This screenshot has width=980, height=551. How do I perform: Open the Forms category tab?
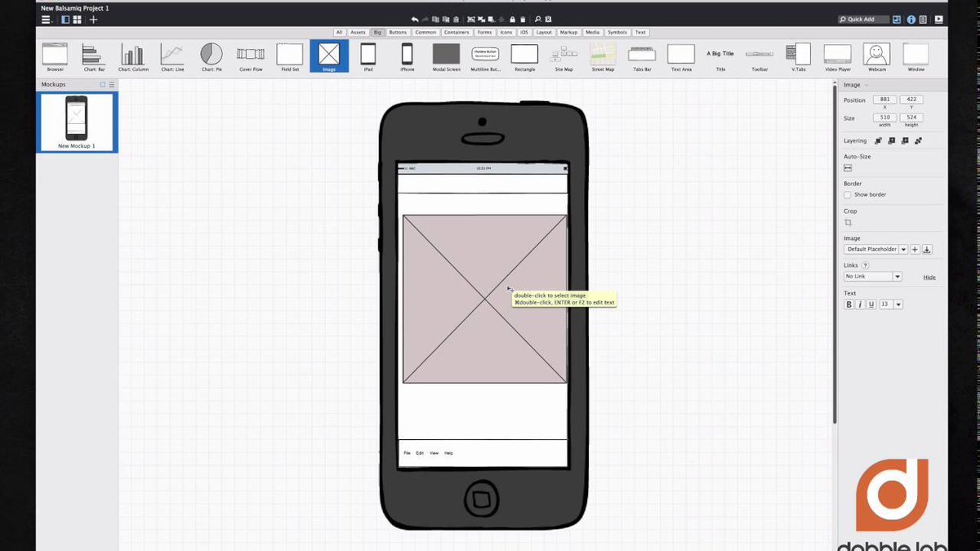(485, 33)
